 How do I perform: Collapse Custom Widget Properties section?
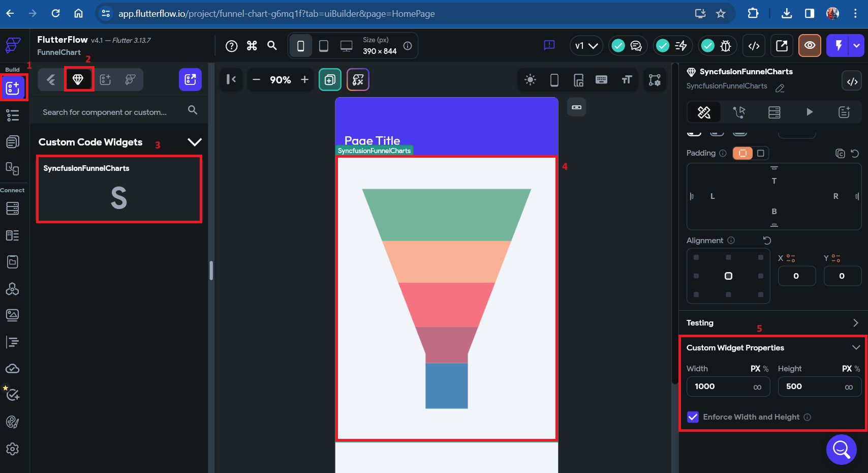point(856,348)
